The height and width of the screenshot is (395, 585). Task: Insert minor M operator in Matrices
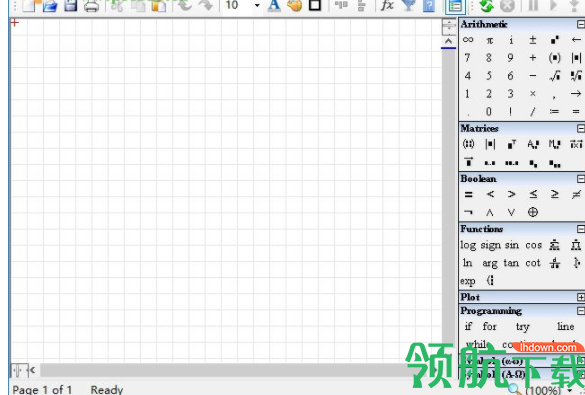point(555,144)
